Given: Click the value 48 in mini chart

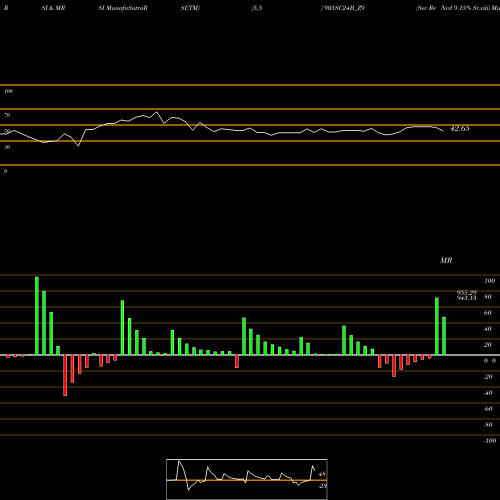Looking at the screenshot, I should 322,474.
